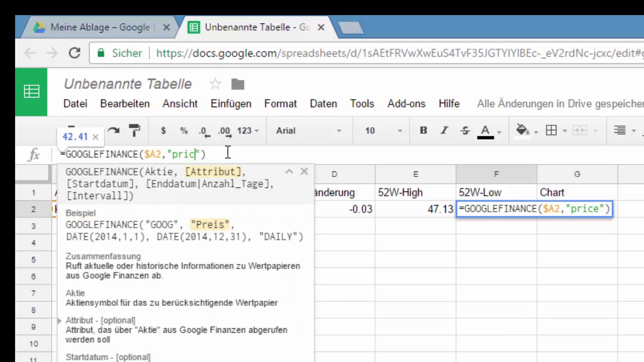This screenshot has height=362, width=644.
Task: Open the Ansicht menu
Action: tap(180, 104)
